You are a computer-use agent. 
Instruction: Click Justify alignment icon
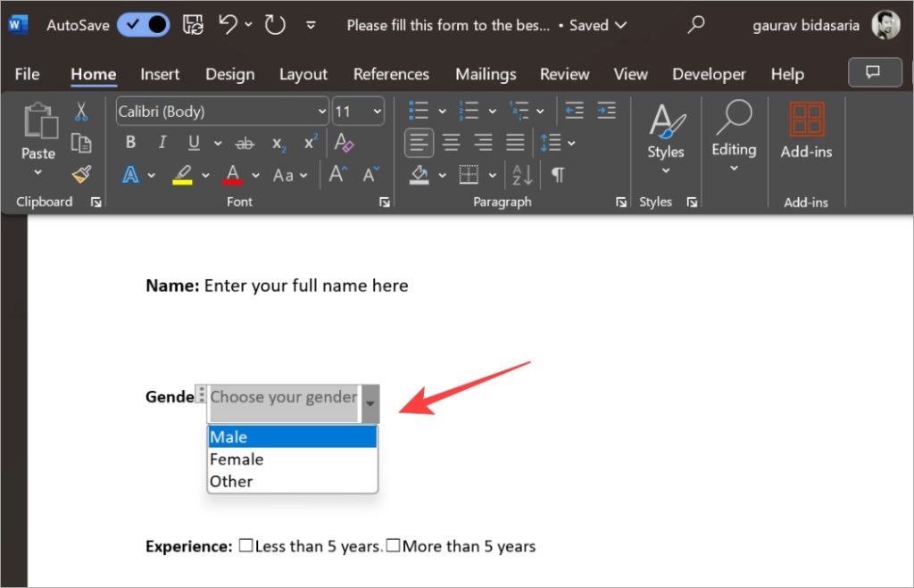click(x=515, y=142)
